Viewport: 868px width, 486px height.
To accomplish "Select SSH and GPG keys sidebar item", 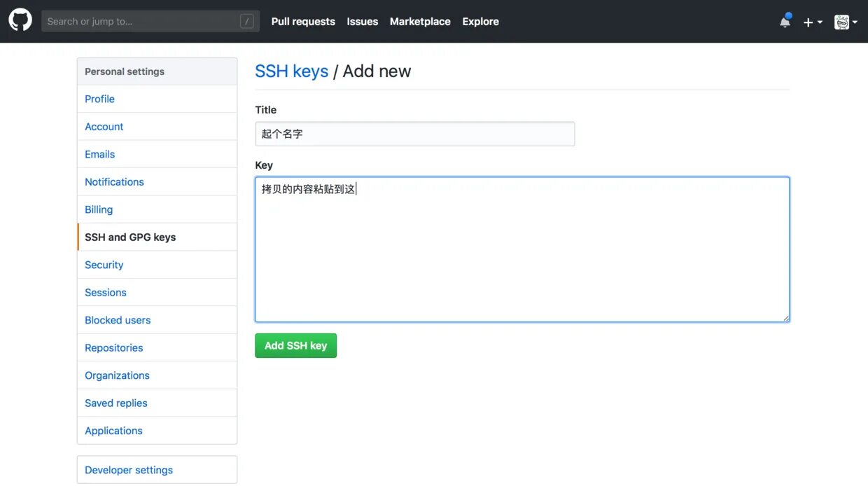I will click(130, 237).
